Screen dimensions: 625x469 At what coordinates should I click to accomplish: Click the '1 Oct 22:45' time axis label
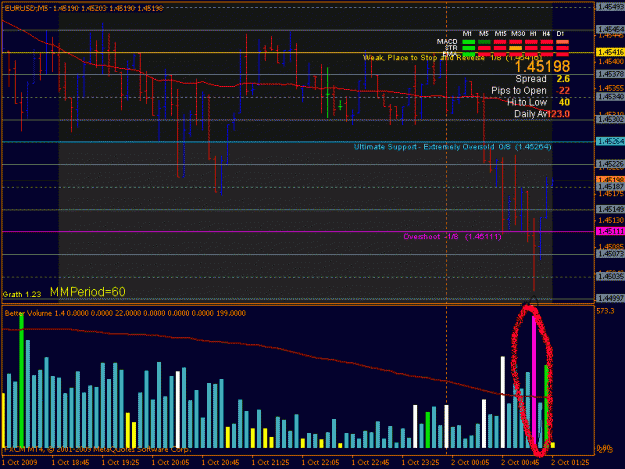pyautogui.click(x=371, y=463)
